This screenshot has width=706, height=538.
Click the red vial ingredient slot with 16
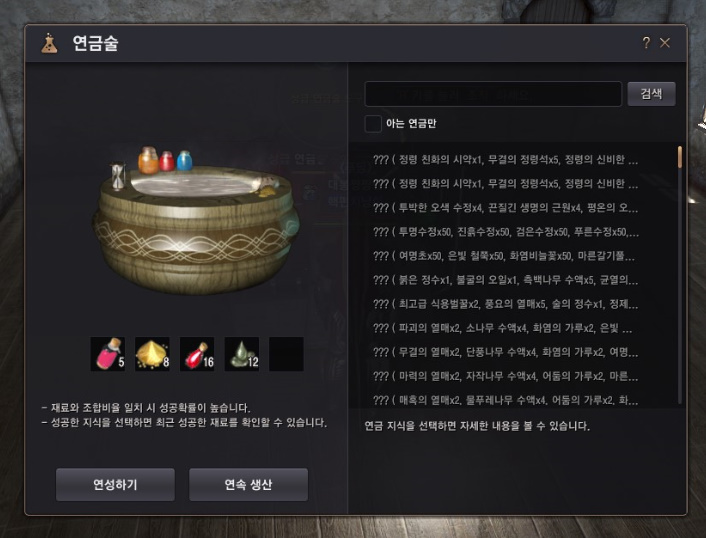197,354
